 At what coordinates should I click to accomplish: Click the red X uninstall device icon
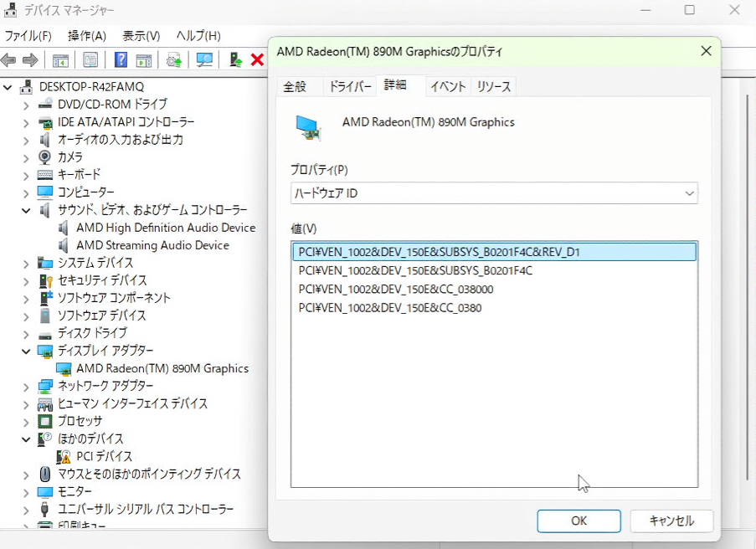[x=257, y=59]
